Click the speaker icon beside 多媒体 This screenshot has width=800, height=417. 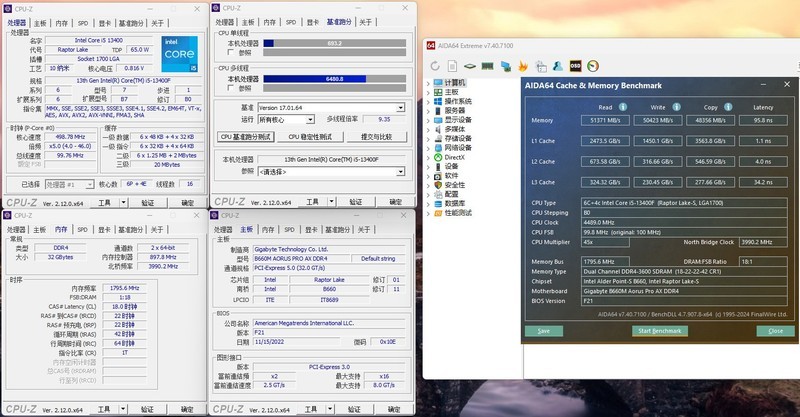tap(438, 129)
